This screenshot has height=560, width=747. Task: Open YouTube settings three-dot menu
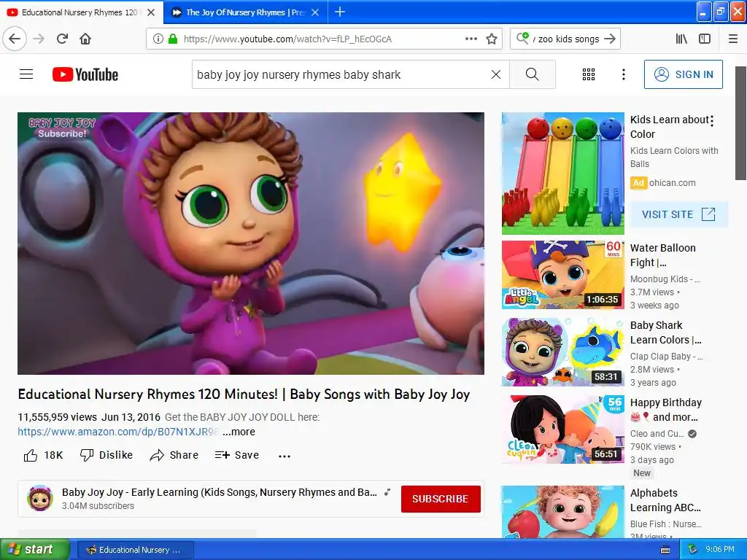coord(623,74)
